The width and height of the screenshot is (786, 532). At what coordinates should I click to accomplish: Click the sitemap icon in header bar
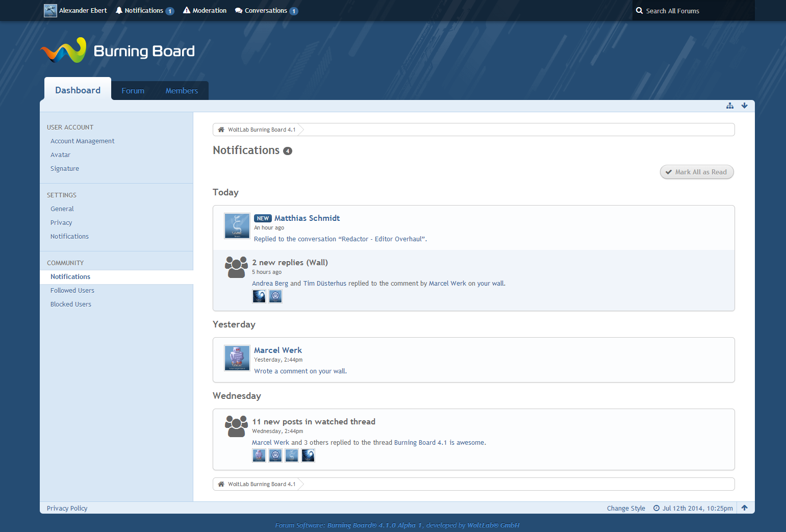click(x=730, y=106)
